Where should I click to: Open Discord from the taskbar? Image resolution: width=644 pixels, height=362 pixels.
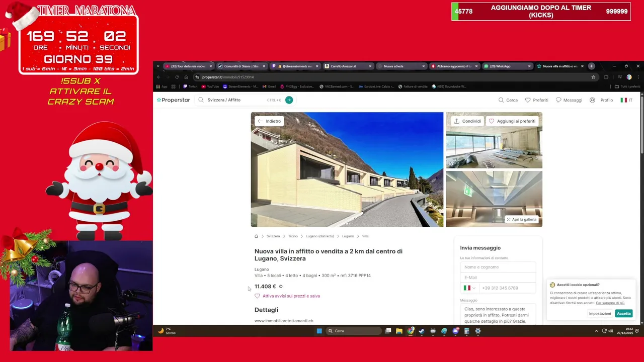(x=455, y=331)
